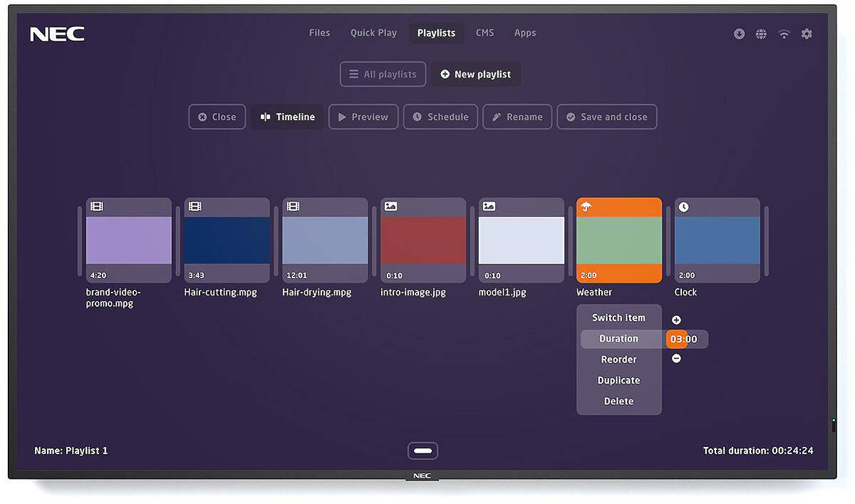Click the Save and close button

pos(606,117)
